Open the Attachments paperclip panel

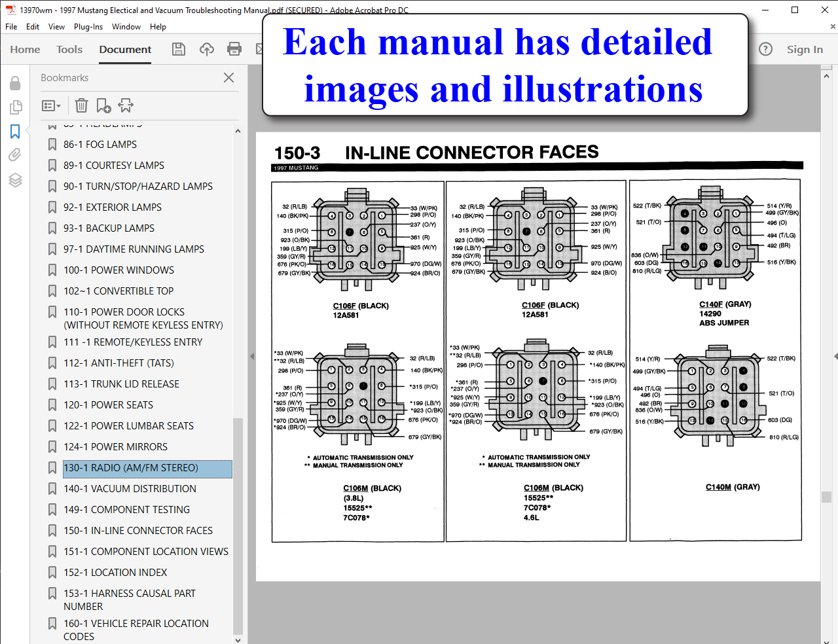click(15, 155)
